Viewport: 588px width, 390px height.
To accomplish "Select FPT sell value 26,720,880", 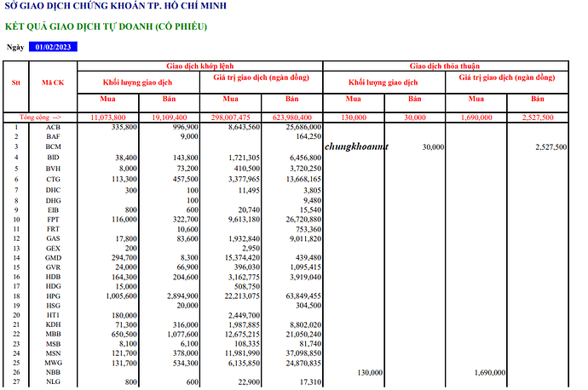I will [x=303, y=220].
